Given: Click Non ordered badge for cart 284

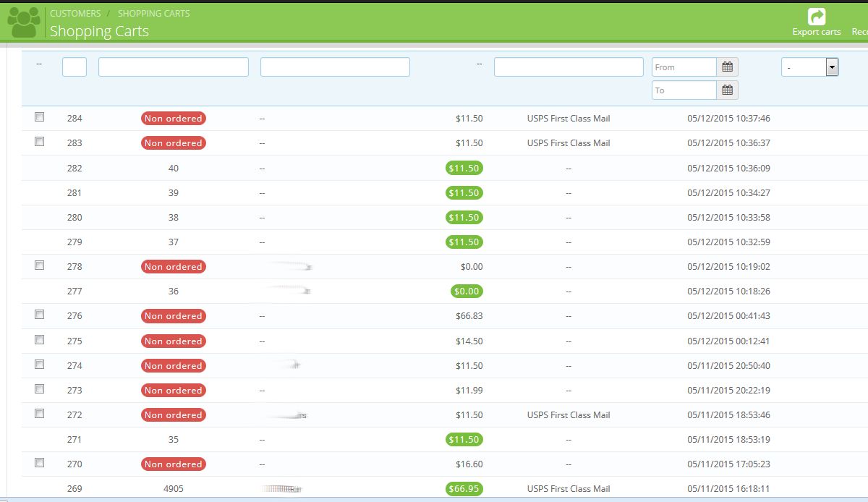Looking at the screenshot, I should (174, 119).
